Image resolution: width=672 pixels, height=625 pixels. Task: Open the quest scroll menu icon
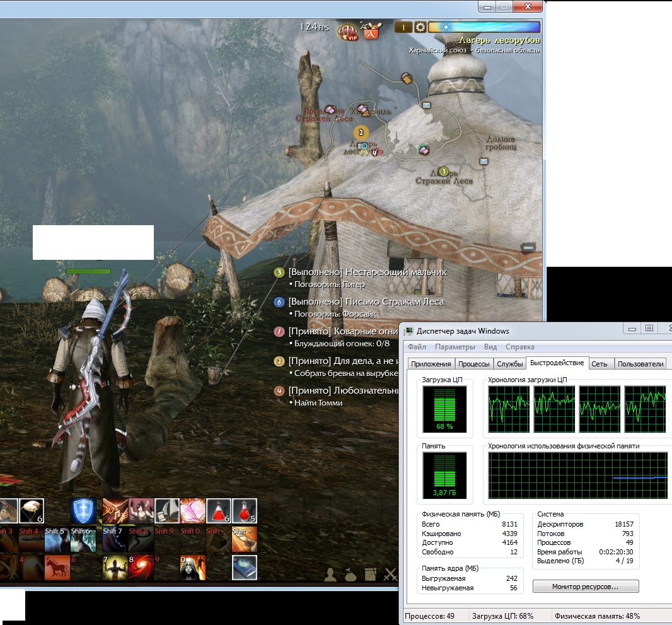pyautogui.click(x=370, y=575)
